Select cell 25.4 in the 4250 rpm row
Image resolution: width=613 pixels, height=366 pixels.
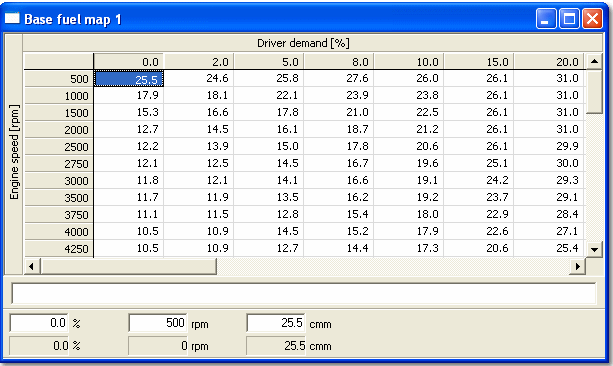[548, 248]
